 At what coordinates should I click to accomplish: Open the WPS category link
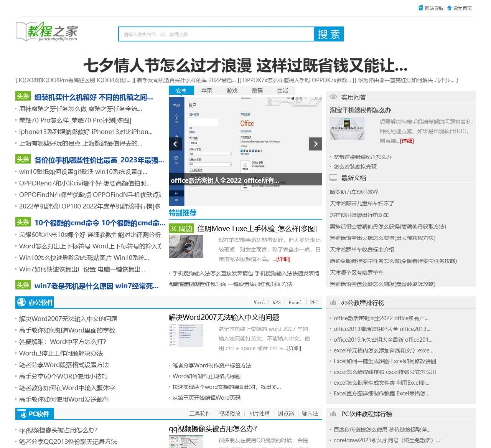click(277, 303)
